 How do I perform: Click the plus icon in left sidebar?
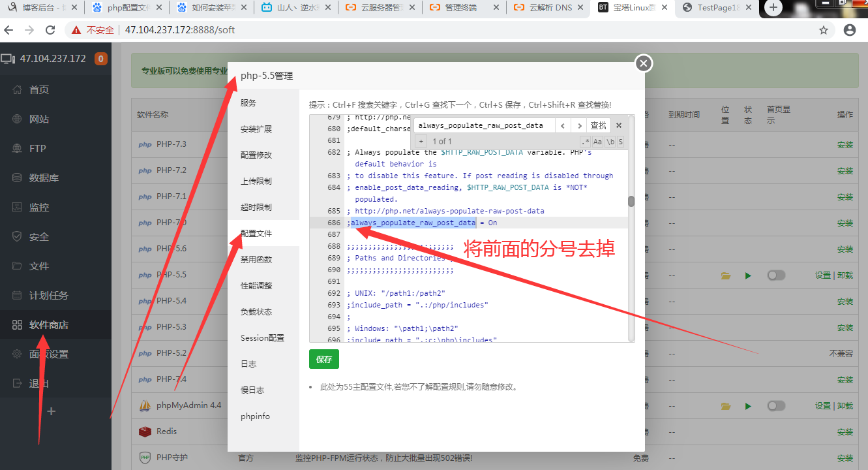pos(52,411)
